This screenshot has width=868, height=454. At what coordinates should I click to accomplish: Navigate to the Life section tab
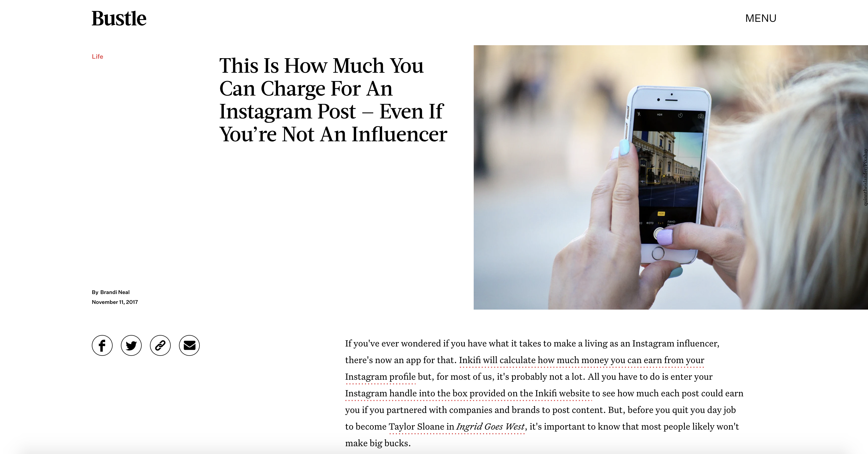coord(97,56)
